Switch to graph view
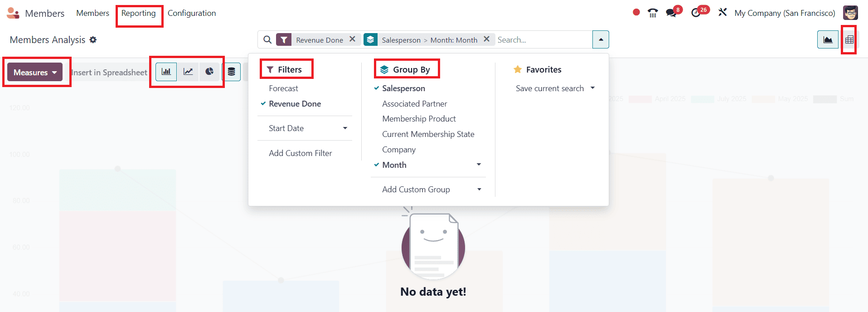Image resolution: width=868 pixels, height=312 pixels. (828, 39)
